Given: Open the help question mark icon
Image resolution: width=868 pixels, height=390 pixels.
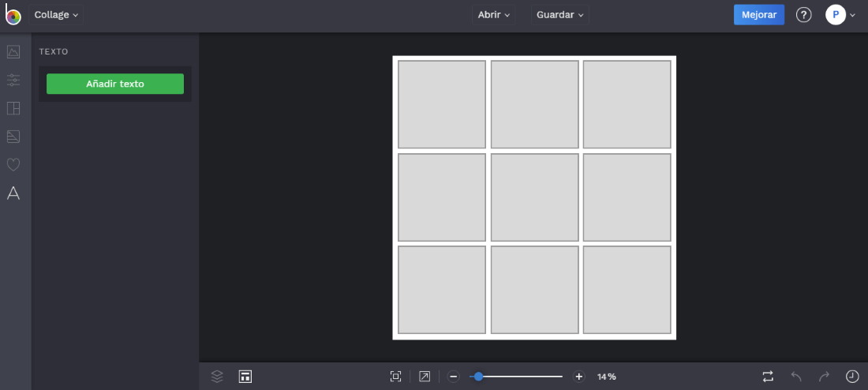Looking at the screenshot, I should pyautogui.click(x=803, y=15).
